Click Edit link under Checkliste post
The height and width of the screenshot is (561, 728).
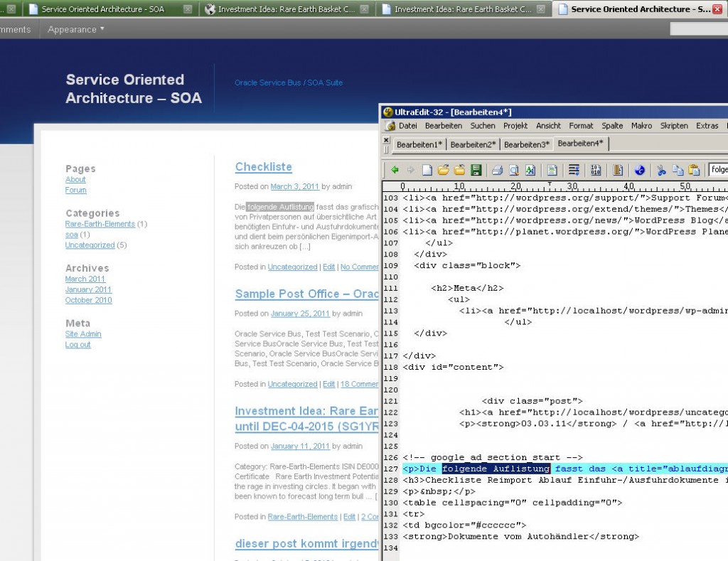point(328,267)
